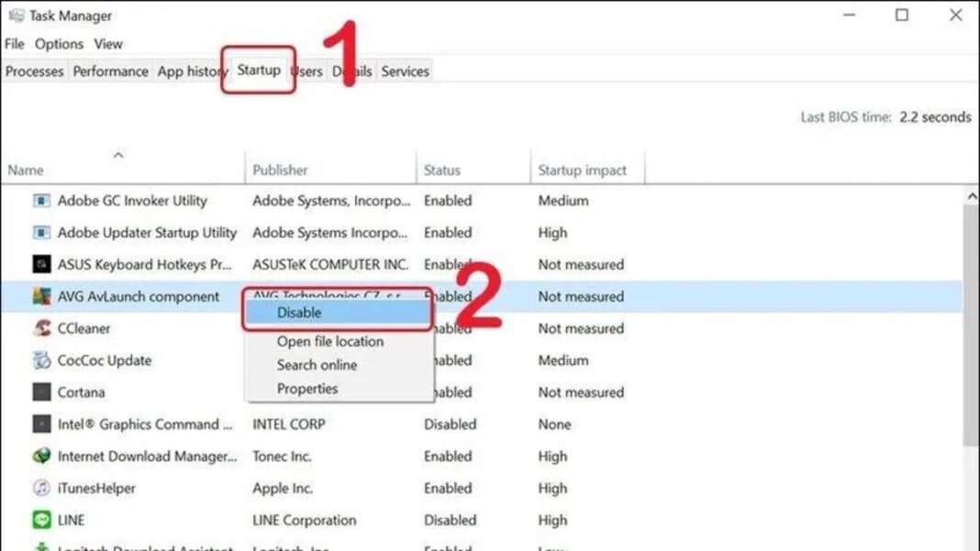Open the Options menu

(59, 44)
